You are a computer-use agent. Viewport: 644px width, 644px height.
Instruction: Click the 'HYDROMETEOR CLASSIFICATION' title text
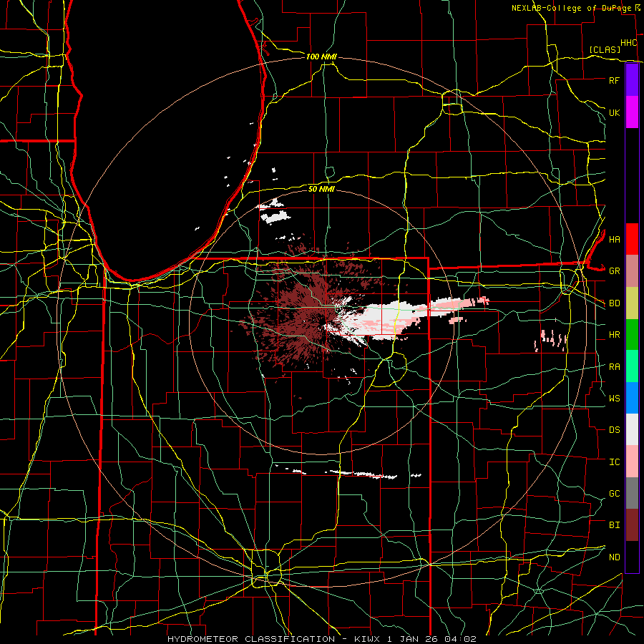pos(251,639)
